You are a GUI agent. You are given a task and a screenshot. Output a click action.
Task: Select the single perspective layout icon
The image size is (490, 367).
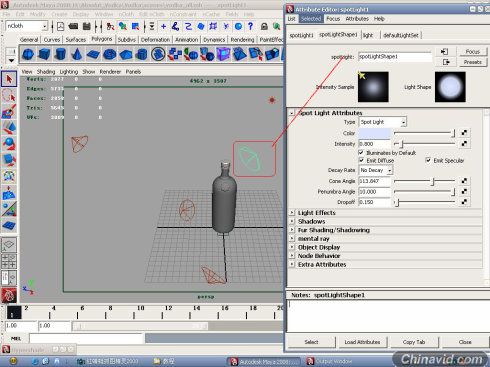[9, 245]
